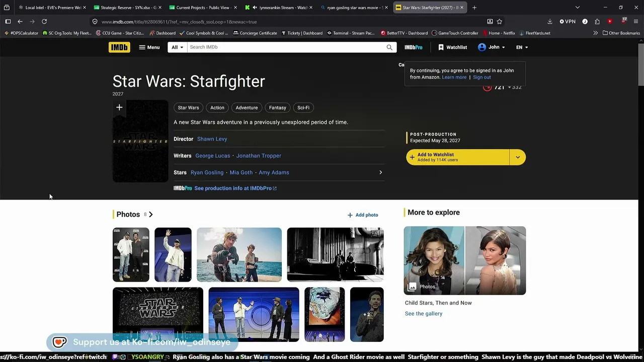This screenshot has height=362, width=644.
Task: Go back to the previous page
Action: (x=20, y=22)
